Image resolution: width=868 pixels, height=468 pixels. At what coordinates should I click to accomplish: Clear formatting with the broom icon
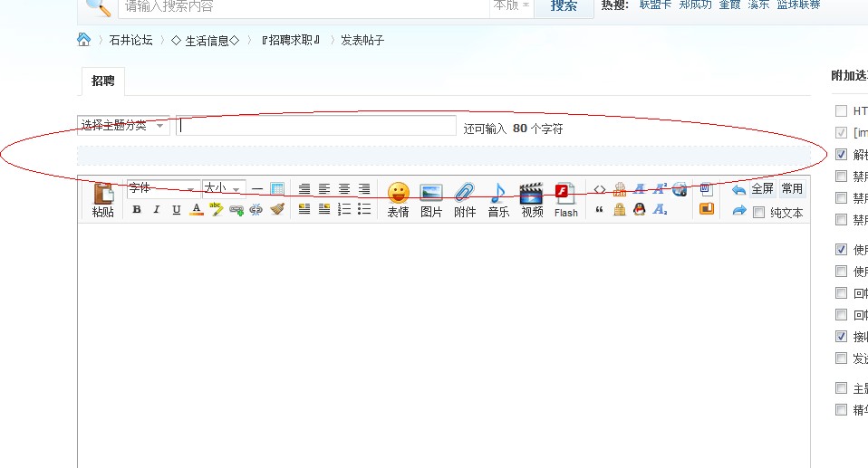coord(276,209)
